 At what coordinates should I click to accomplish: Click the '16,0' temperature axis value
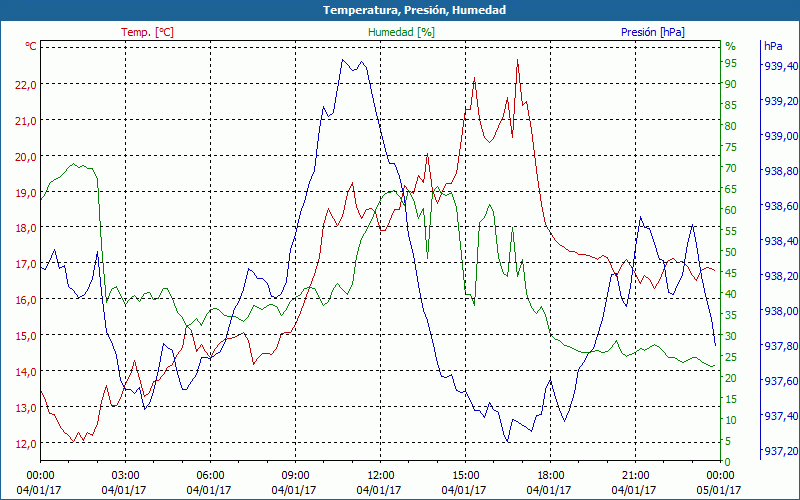[26, 300]
